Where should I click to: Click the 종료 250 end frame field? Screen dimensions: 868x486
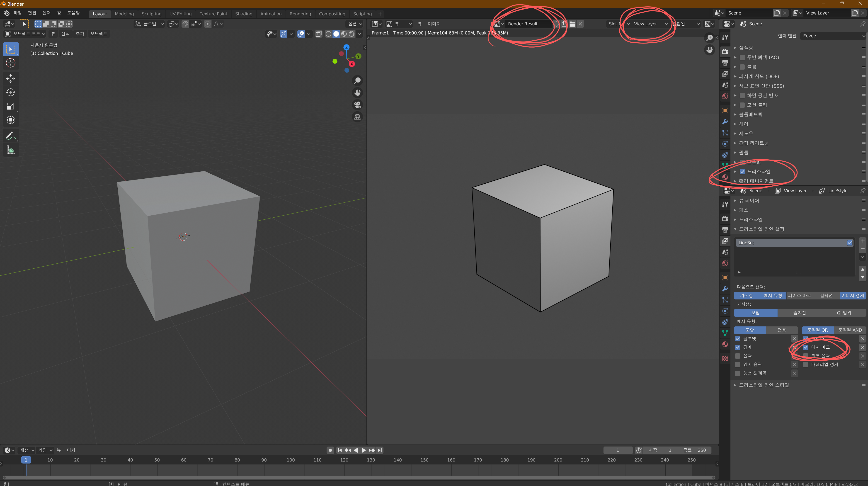pos(694,450)
